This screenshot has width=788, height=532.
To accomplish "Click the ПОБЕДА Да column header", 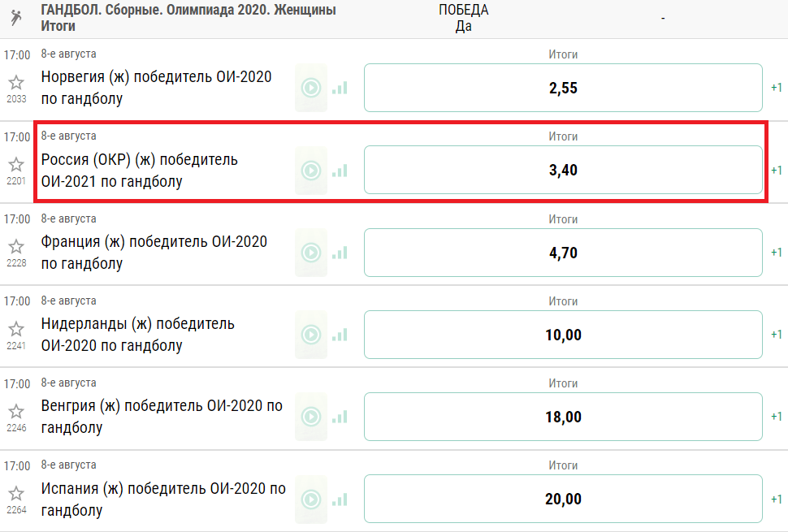I will 463,18.
